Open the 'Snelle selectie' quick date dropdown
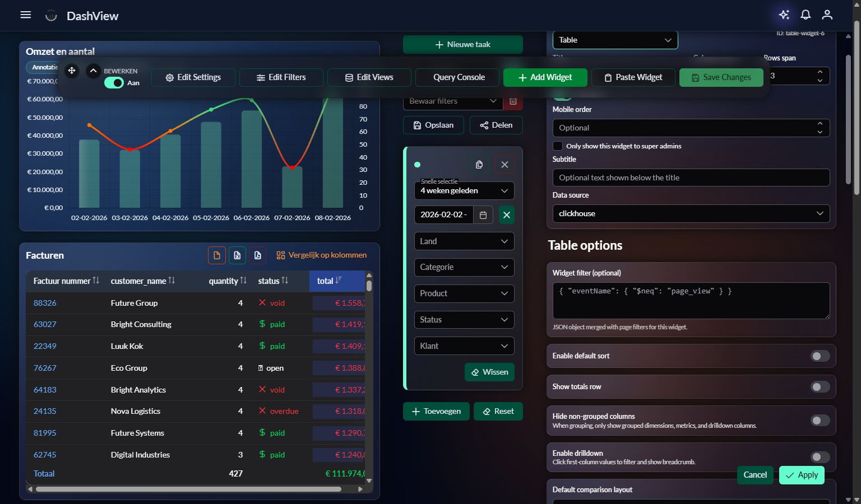 (x=464, y=190)
